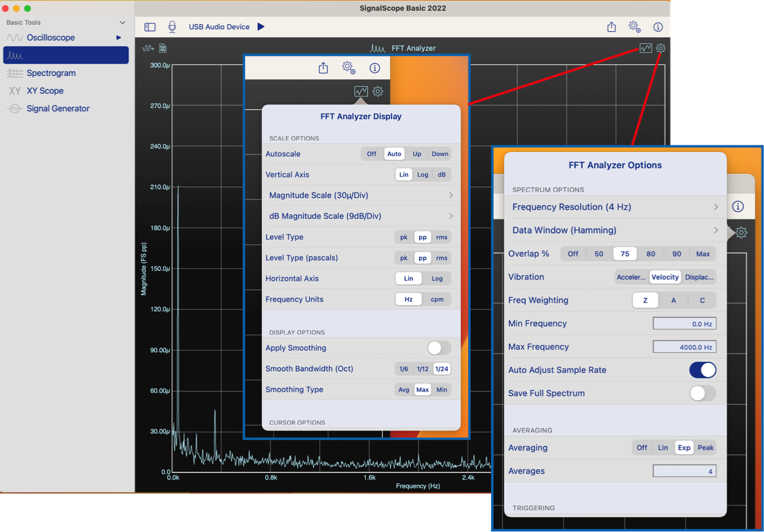The image size is (764, 532).
Task: Set Smoothing Type to Min
Action: click(441, 390)
